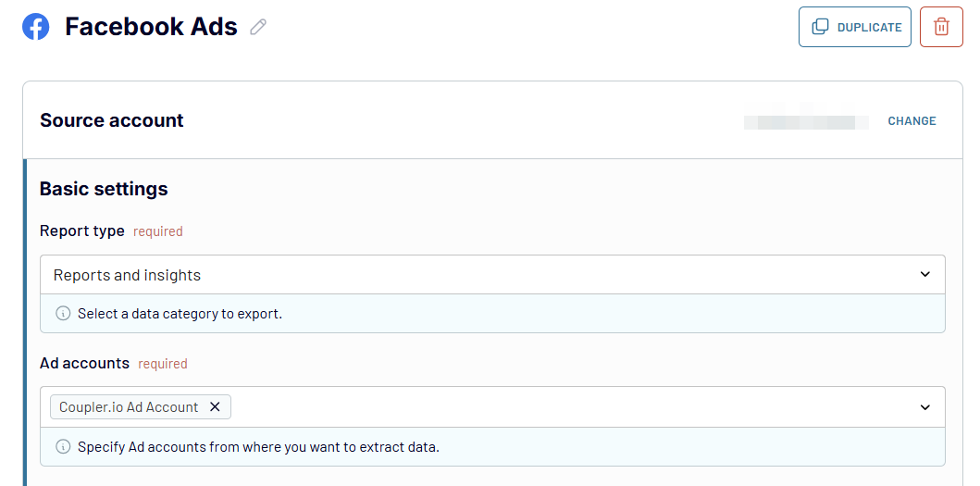The width and height of the screenshot is (980, 486).
Task: Click the DUPLICATE button label
Action: click(x=869, y=28)
